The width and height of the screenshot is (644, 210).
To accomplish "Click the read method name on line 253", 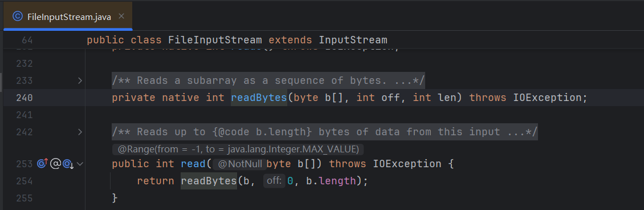I will (x=193, y=164).
